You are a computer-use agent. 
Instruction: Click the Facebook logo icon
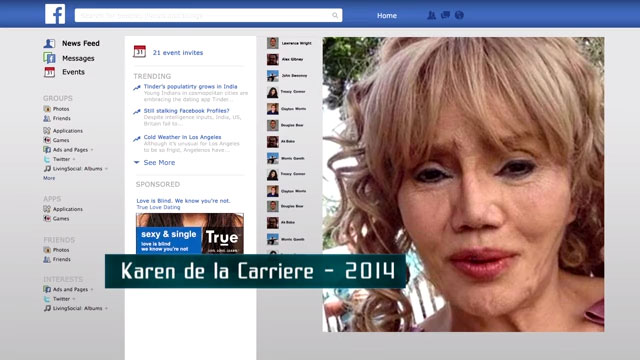[x=55, y=14]
